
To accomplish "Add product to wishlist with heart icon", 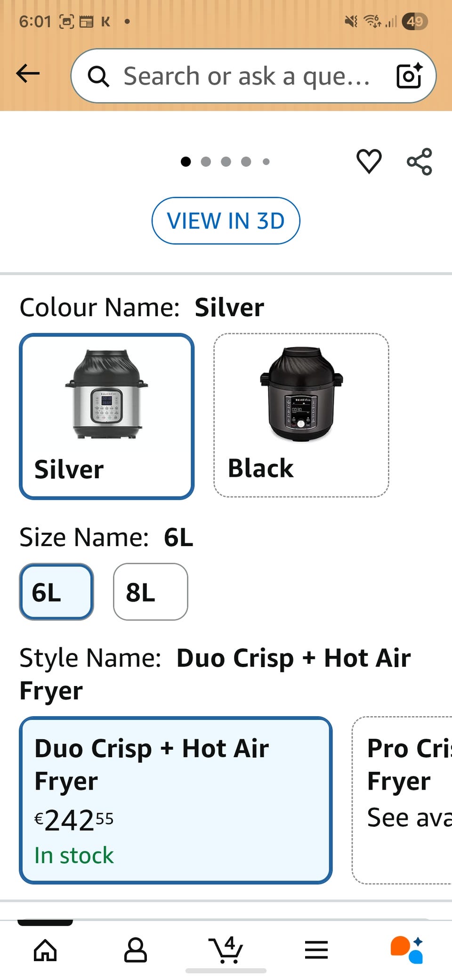I will [369, 162].
